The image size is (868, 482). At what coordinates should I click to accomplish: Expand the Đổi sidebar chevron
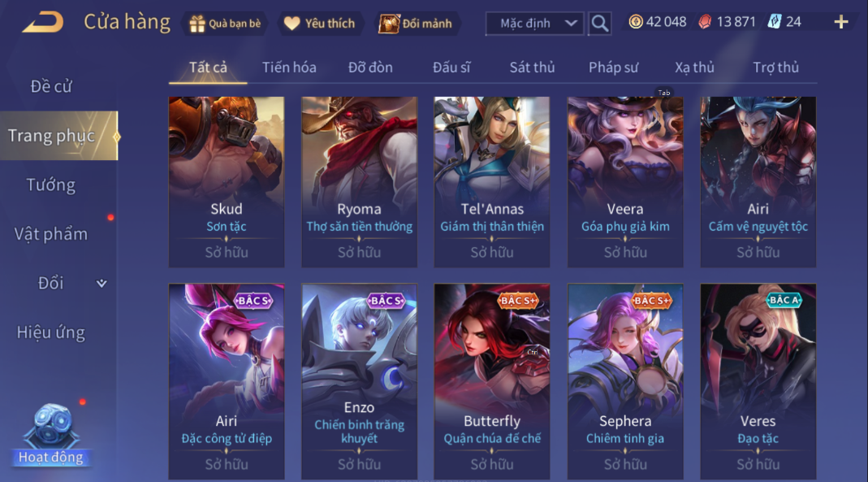click(101, 283)
